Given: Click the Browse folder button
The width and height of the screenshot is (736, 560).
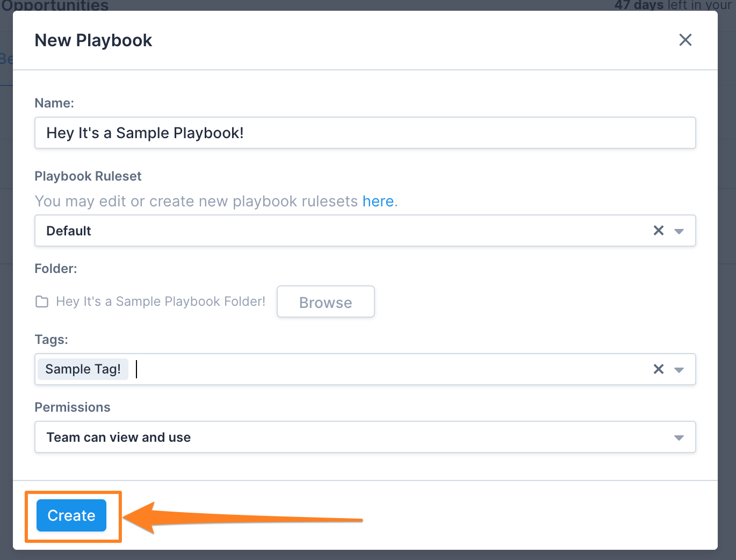Looking at the screenshot, I should [326, 302].
